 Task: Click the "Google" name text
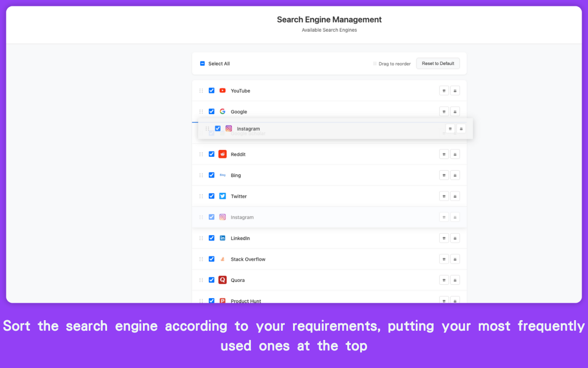tap(239, 112)
